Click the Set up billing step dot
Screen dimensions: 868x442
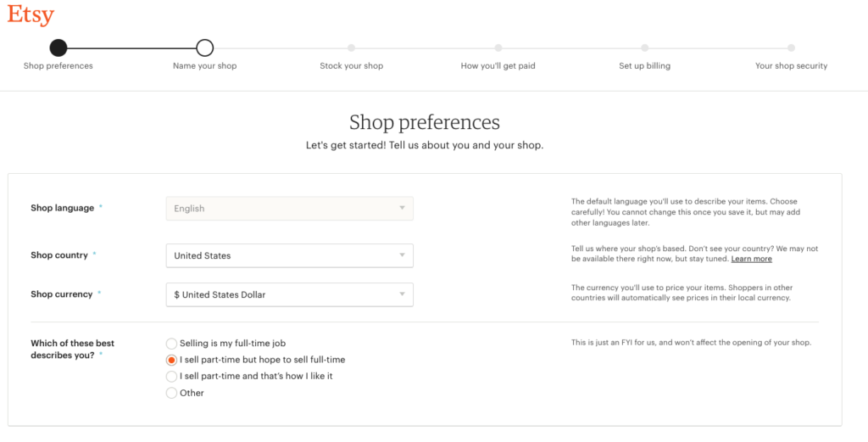[x=645, y=48]
